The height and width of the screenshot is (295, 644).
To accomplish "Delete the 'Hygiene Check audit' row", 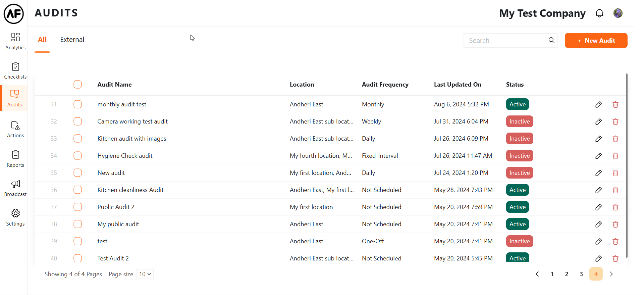I will (x=615, y=156).
